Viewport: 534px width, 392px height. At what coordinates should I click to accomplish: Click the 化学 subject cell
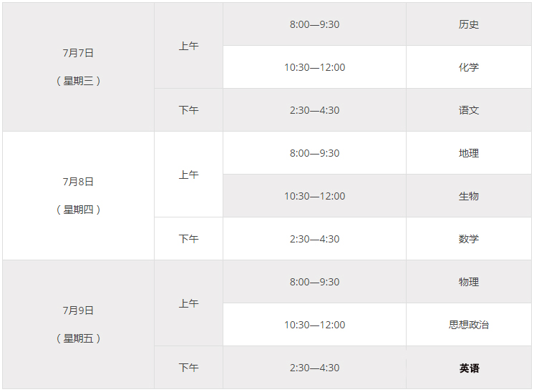(x=469, y=67)
